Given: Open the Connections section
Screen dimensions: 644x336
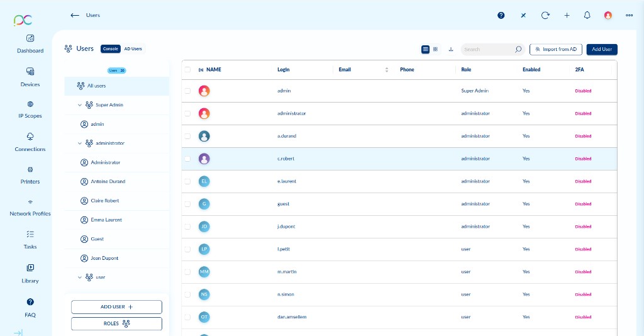Looking at the screenshot, I should tap(30, 142).
